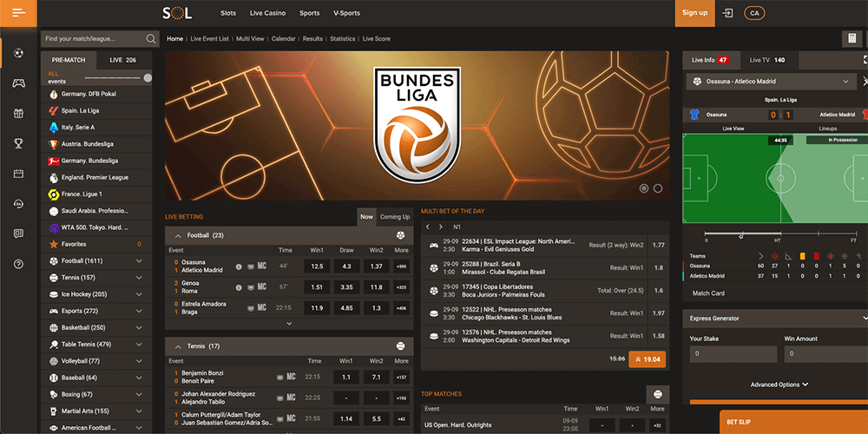This screenshot has height=434, width=868.
Task: Open the hamburger main menu
Action: (x=18, y=13)
